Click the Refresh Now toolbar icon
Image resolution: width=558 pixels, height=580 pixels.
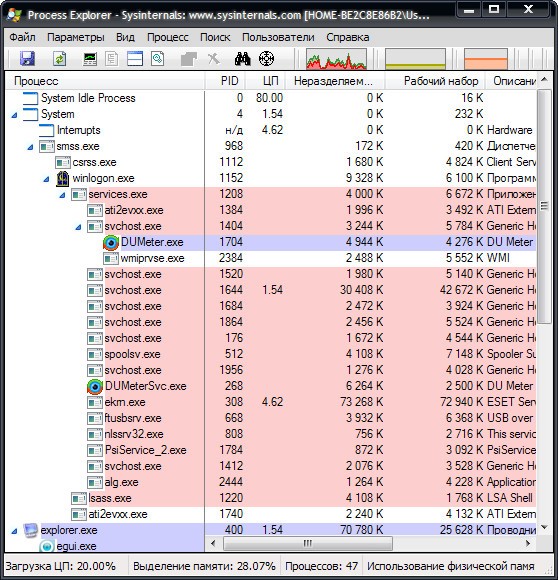60,58
